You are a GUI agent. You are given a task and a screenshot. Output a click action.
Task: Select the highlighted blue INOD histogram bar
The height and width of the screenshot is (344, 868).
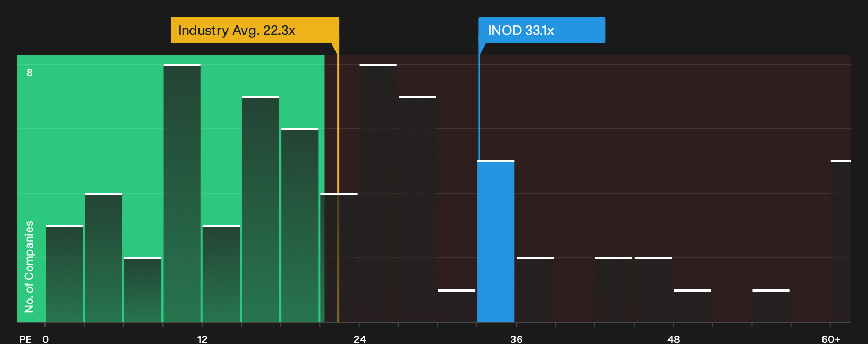(x=496, y=241)
